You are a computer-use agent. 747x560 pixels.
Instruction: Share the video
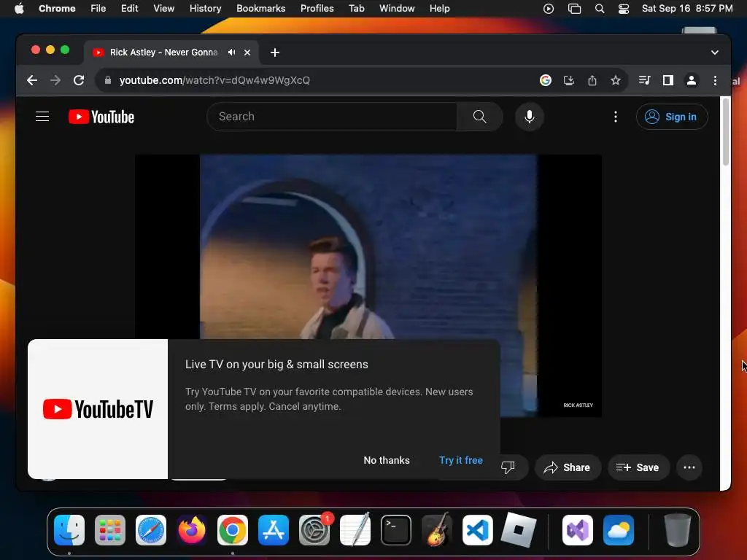(568, 467)
